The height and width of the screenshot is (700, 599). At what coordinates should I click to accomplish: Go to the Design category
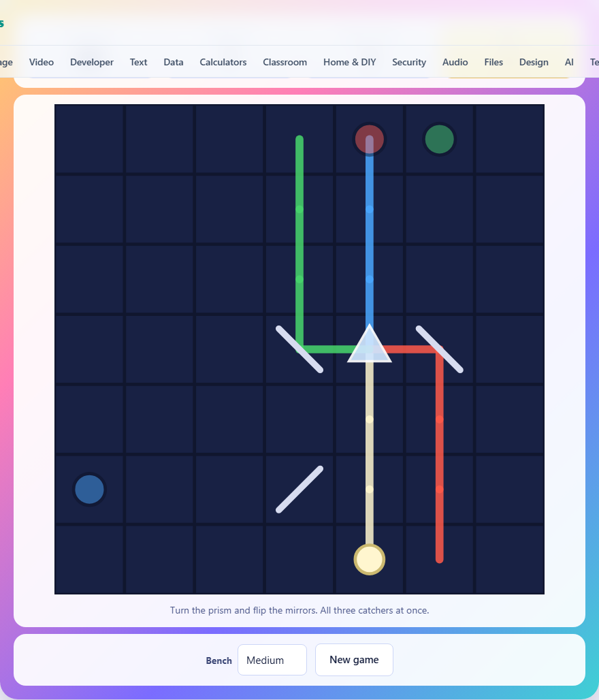[x=534, y=62]
